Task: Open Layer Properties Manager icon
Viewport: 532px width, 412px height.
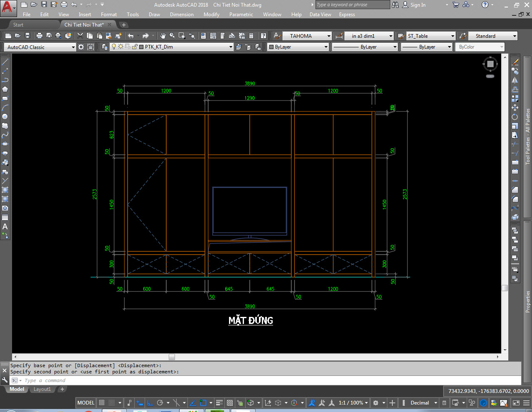Action: tap(104, 47)
